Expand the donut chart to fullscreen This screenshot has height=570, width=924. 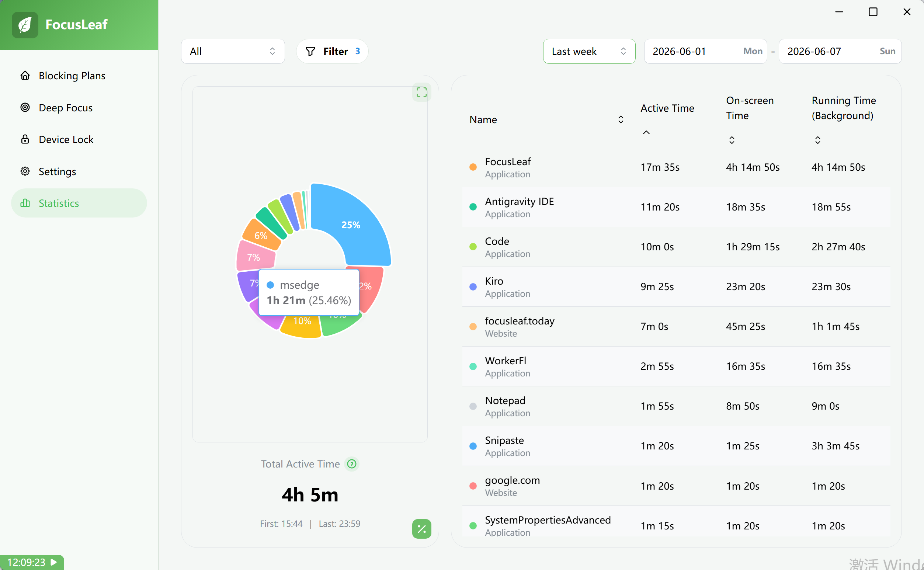421,93
